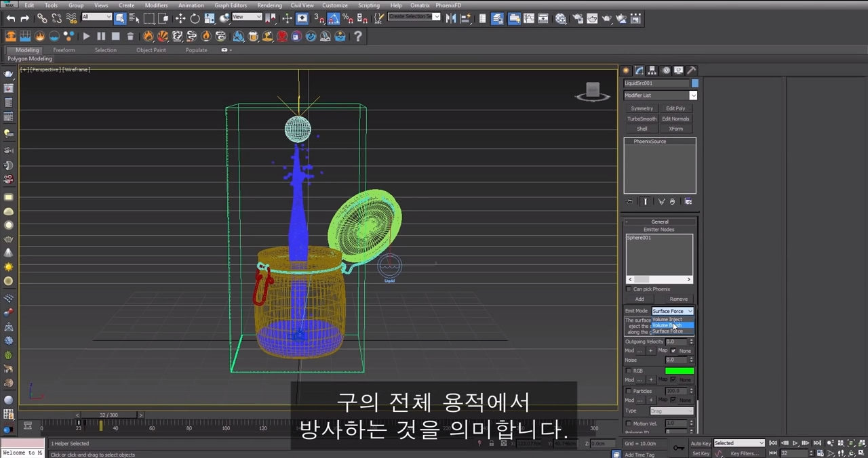868x458 pixels.
Task: Enable Can pick Phoenix checkbox
Action: coord(629,289)
